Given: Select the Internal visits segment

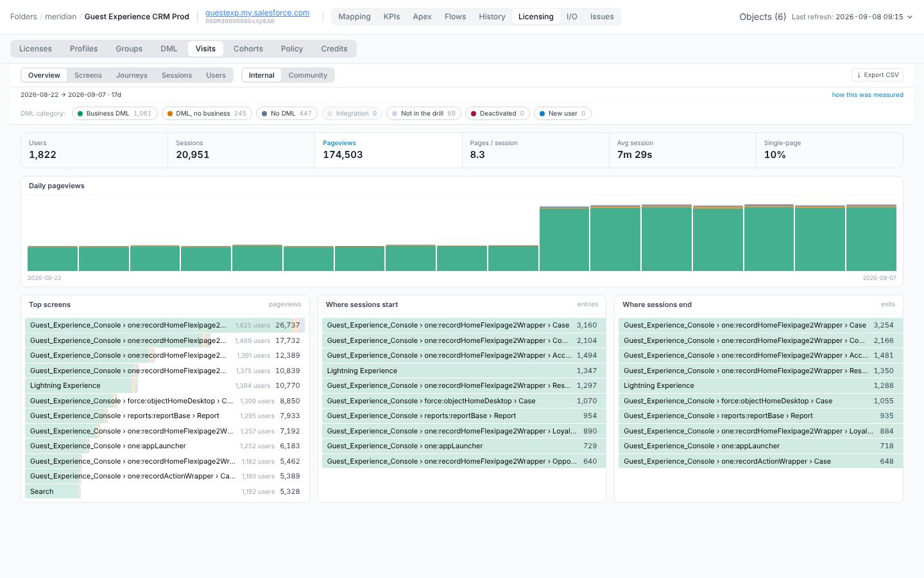Looking at the screenshot, I should point(262,75).
